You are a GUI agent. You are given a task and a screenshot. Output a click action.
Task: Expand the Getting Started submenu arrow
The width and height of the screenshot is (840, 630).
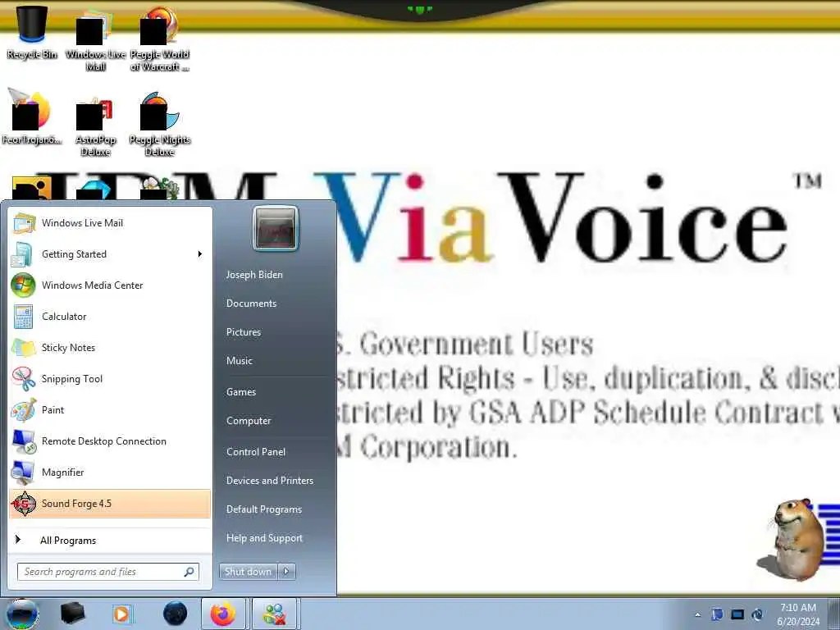click(200, 254)
